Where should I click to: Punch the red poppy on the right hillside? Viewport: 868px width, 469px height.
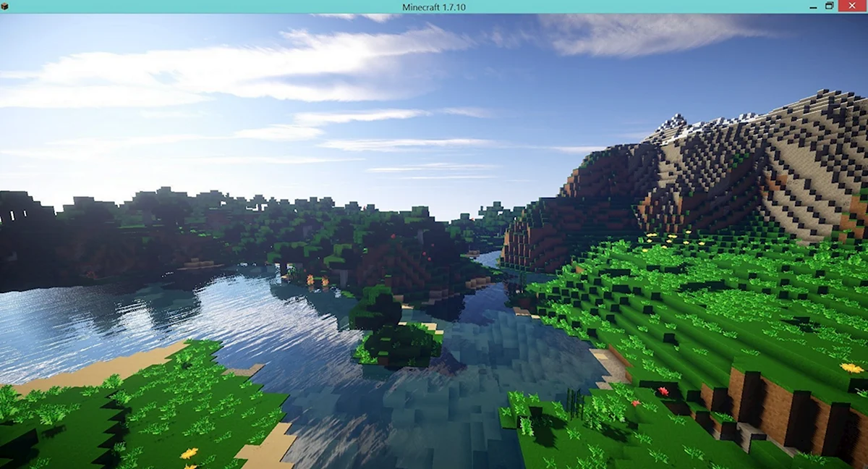663,391
